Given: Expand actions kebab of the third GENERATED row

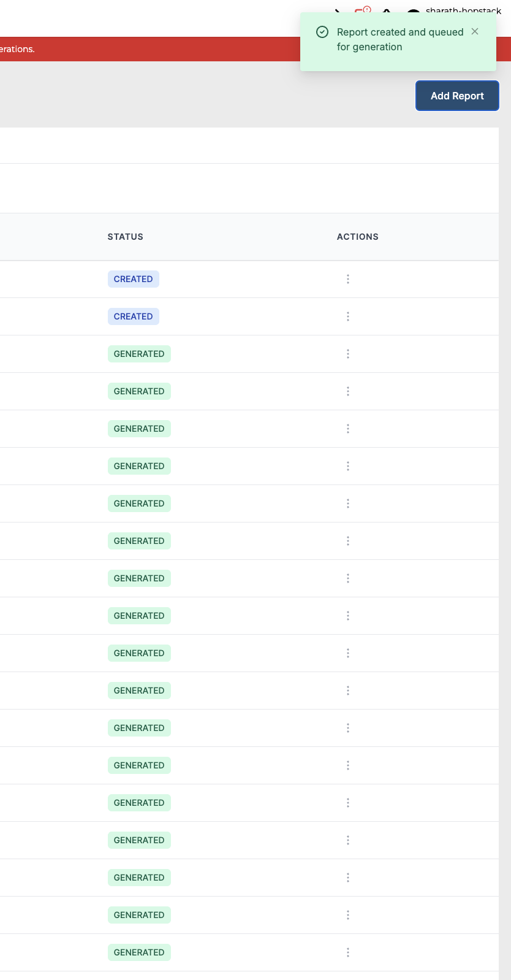Looking at the screenshot, I should [x=348, y=429].
